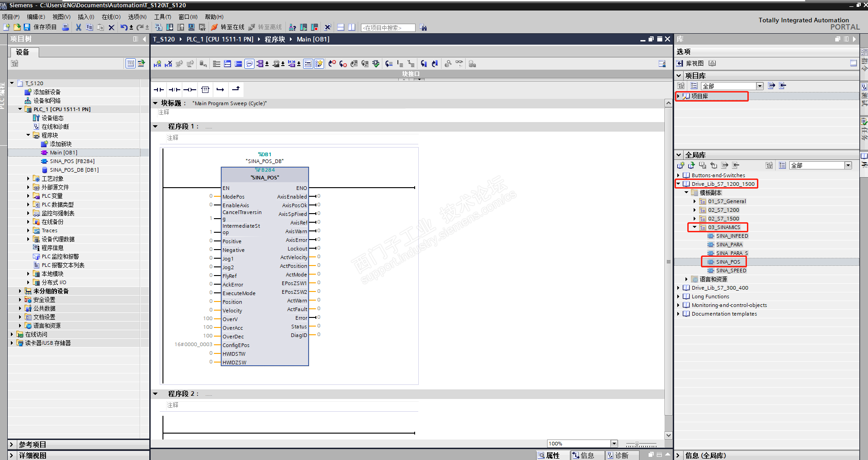Screen dimensions: 868x460
Task: Open the 编辑(E) menu
Action: tap(36, 17)
